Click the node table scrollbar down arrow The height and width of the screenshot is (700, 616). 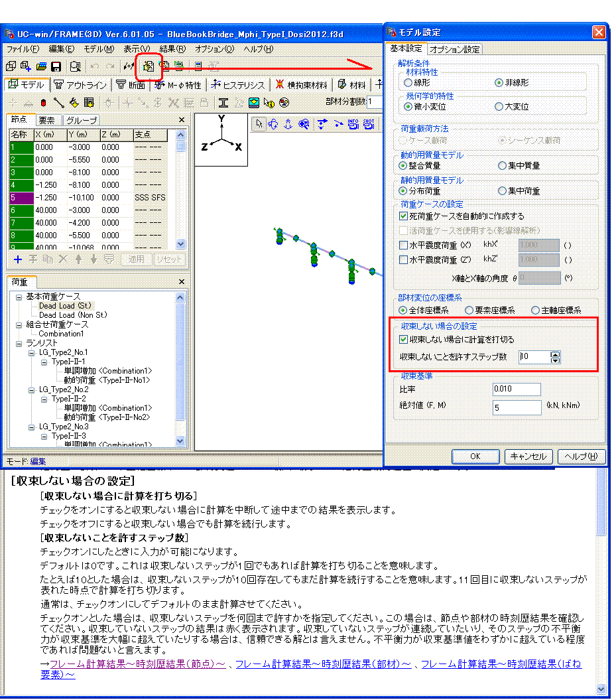(180, 244)
